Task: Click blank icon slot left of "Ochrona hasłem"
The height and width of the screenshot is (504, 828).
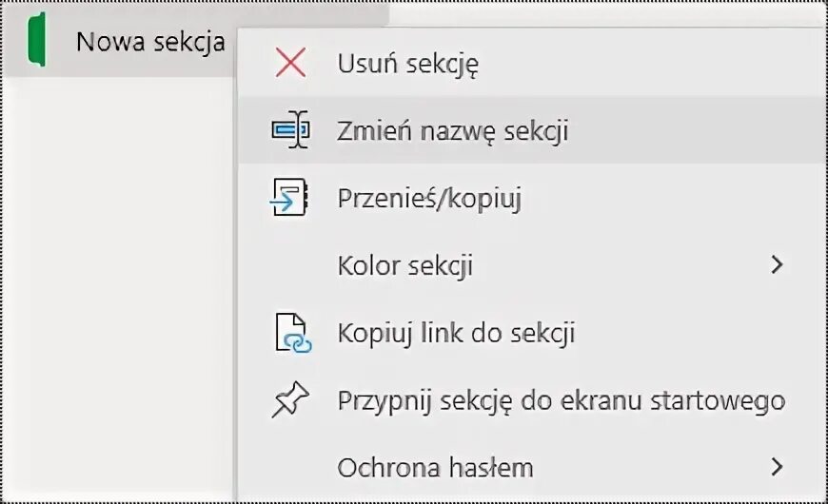Action: point(289,468)
